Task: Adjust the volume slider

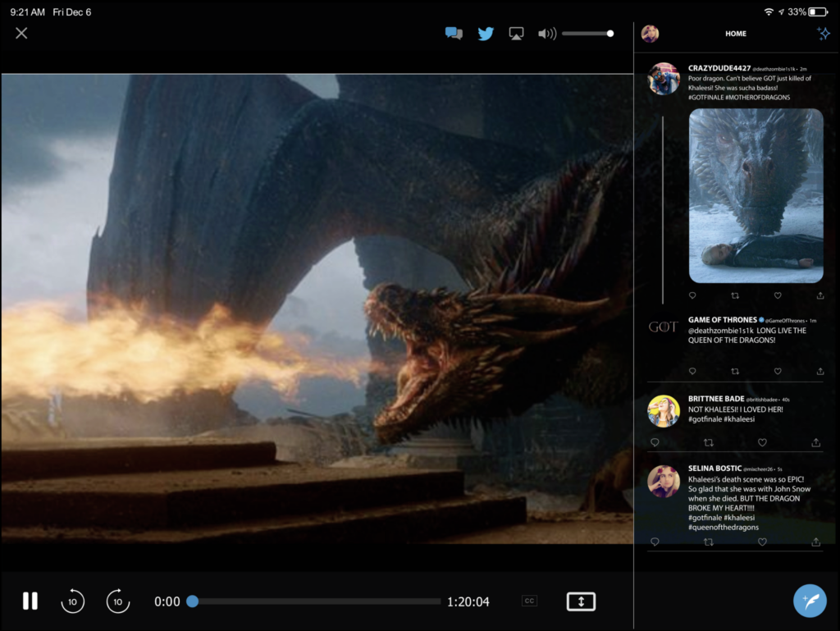Action: (x=587, y=34)
